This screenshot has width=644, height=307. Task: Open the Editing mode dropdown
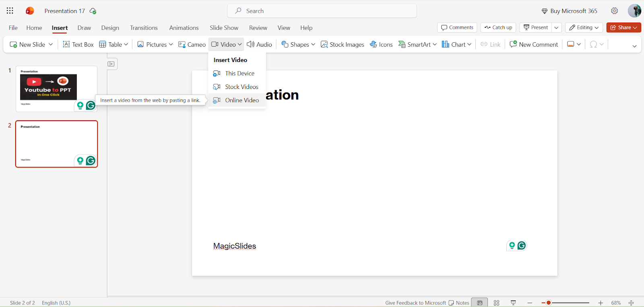click(584, 27)
